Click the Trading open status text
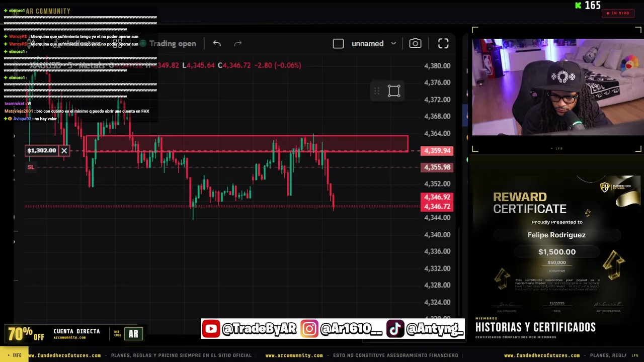Screen dimensions: 644x362 point(173,44)
